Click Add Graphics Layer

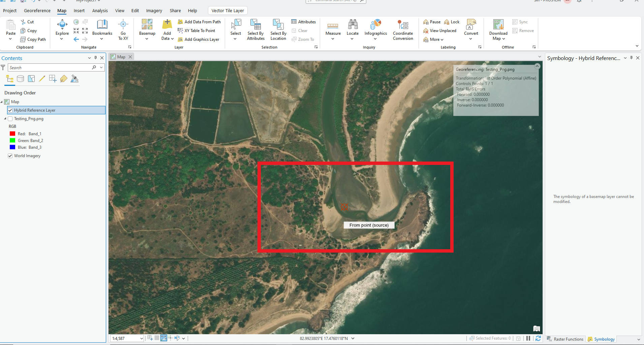[x=198, y=39]
